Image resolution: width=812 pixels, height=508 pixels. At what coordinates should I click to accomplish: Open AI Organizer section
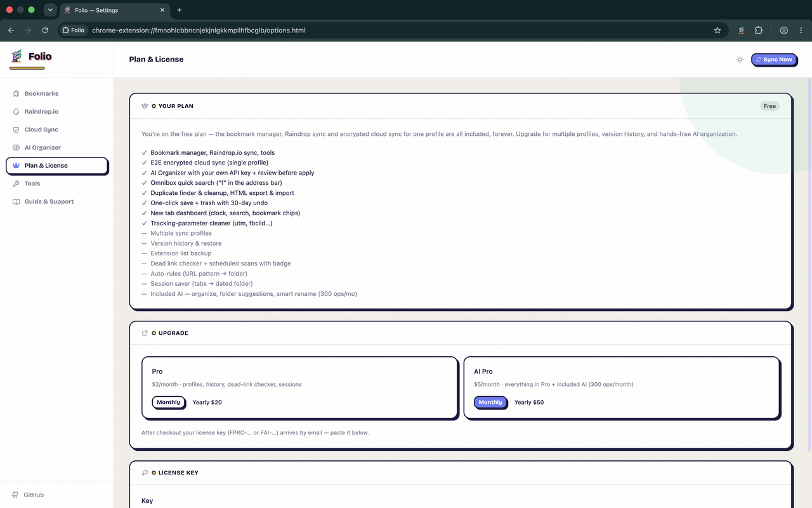tap(57, 147)
